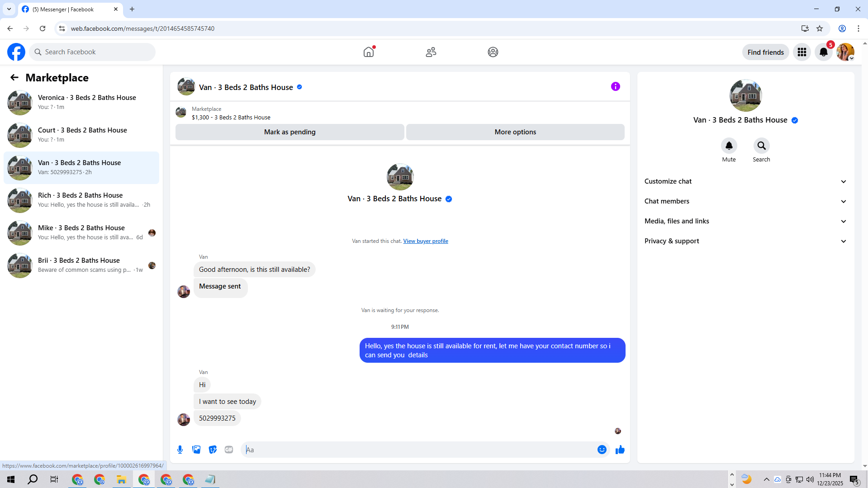This screenshot has width=868, height=488.
Task: Open the $1,300 - 3 Beds 2 Baths House listing
Action: pos(231,117)
